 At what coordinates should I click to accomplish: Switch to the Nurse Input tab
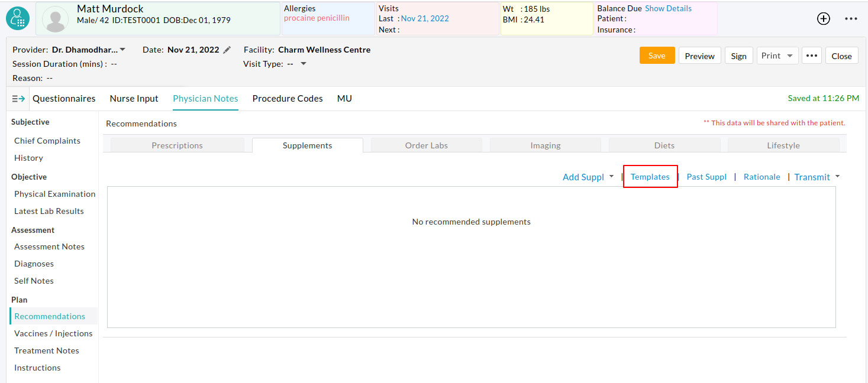click(134, 98)
